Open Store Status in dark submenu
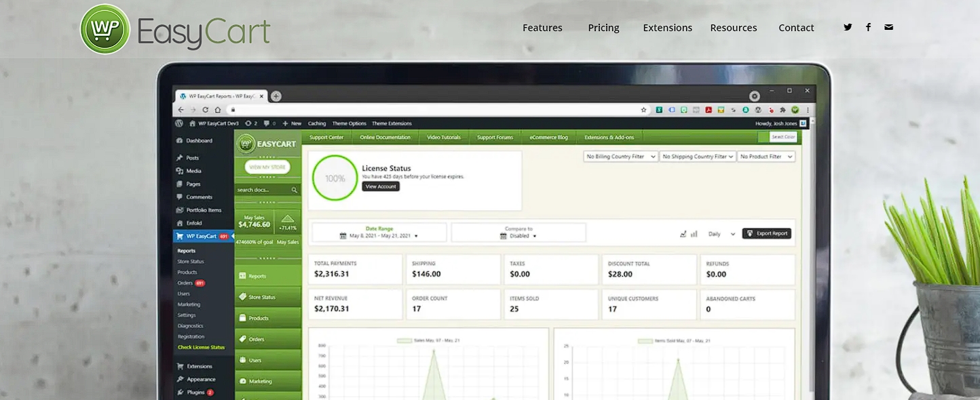980x400 pixels. pos(191,262)
